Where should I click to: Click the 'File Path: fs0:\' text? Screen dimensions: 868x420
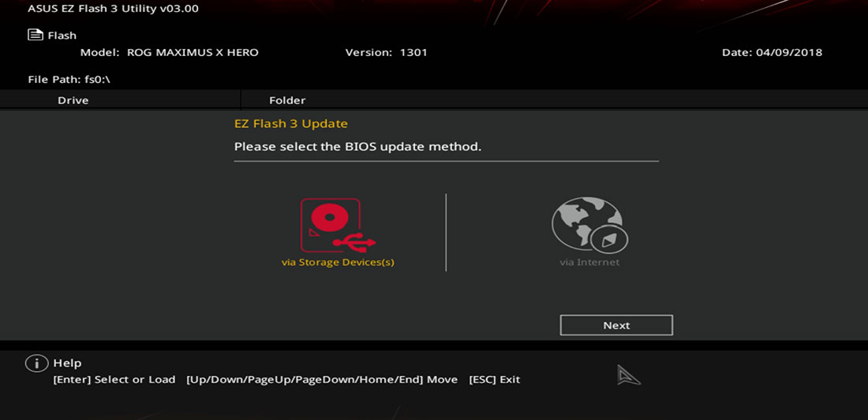click(x=69, y=79)
